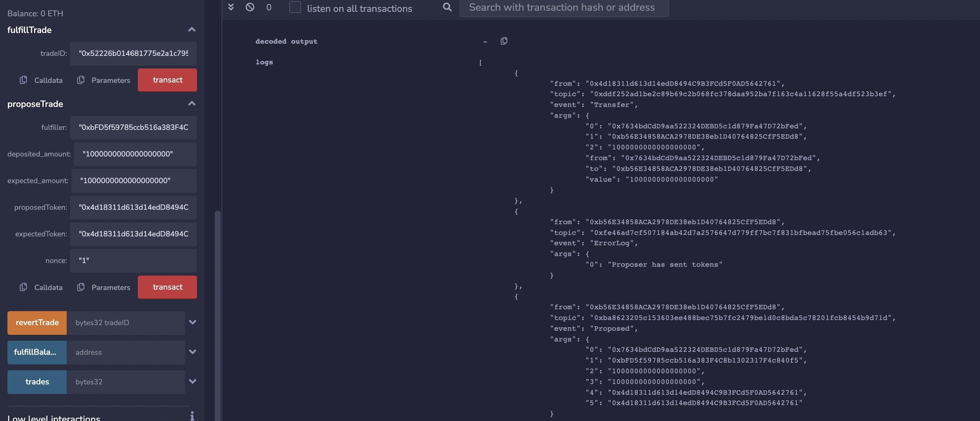Copy Parameters icon under proposeTrade
The width and height of the screenshot is (980, 421).
click(81, 287)
